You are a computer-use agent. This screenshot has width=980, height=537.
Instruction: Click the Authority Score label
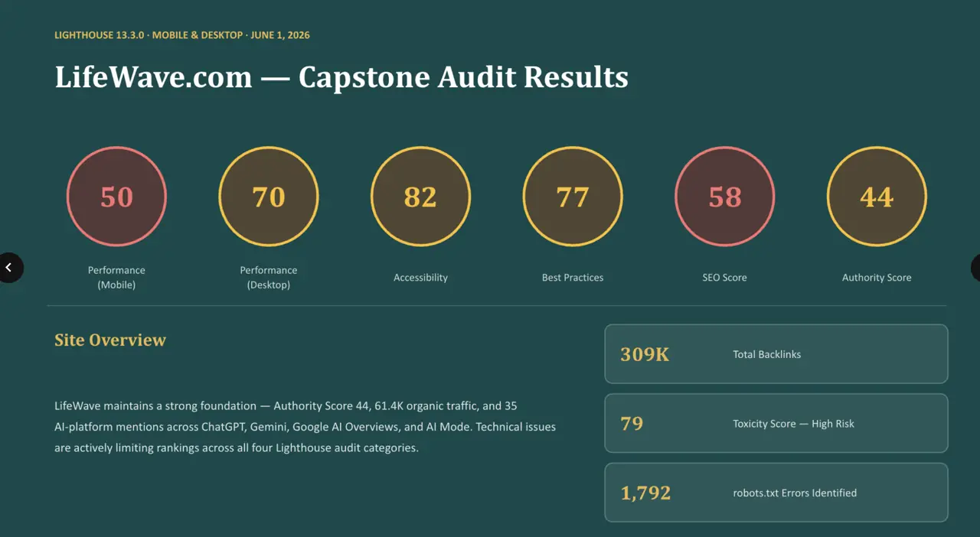(x=877, y=278)
